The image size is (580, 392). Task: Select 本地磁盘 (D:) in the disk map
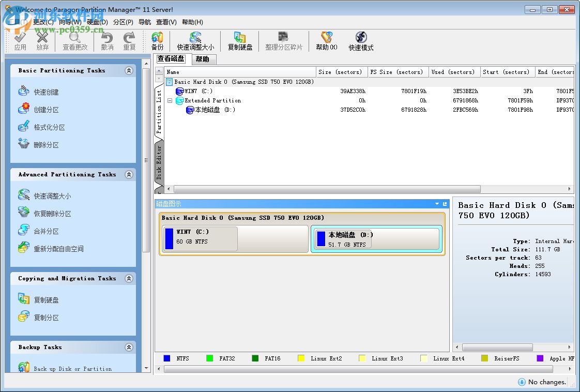pos(376,239)
